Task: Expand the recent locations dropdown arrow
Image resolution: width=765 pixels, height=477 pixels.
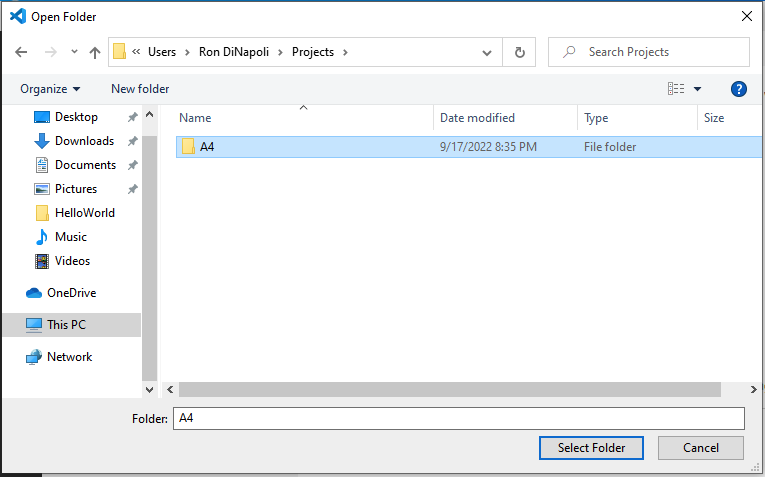Action: (73, 52)
